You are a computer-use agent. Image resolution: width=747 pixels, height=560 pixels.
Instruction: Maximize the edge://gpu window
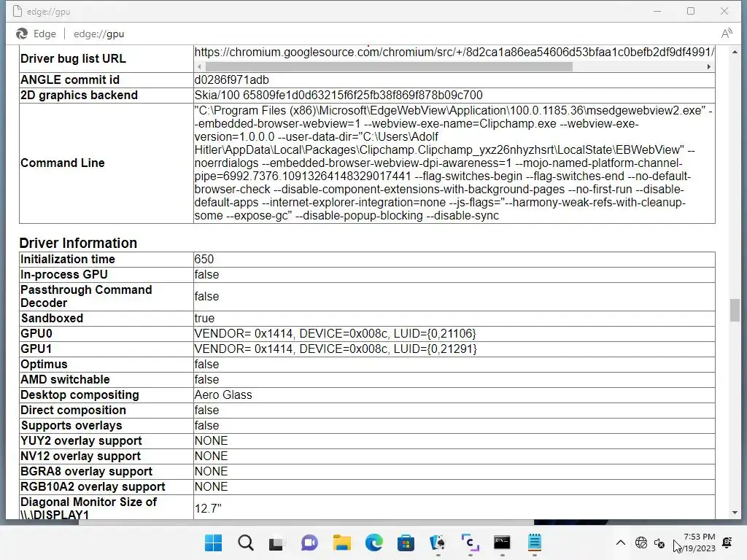[x=691, y=11]
